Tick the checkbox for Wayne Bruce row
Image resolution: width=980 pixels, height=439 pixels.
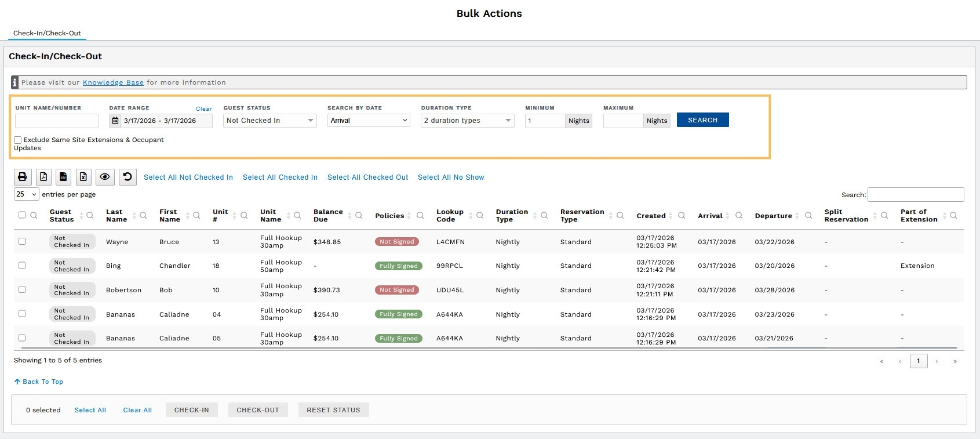(x=22, y=241)
